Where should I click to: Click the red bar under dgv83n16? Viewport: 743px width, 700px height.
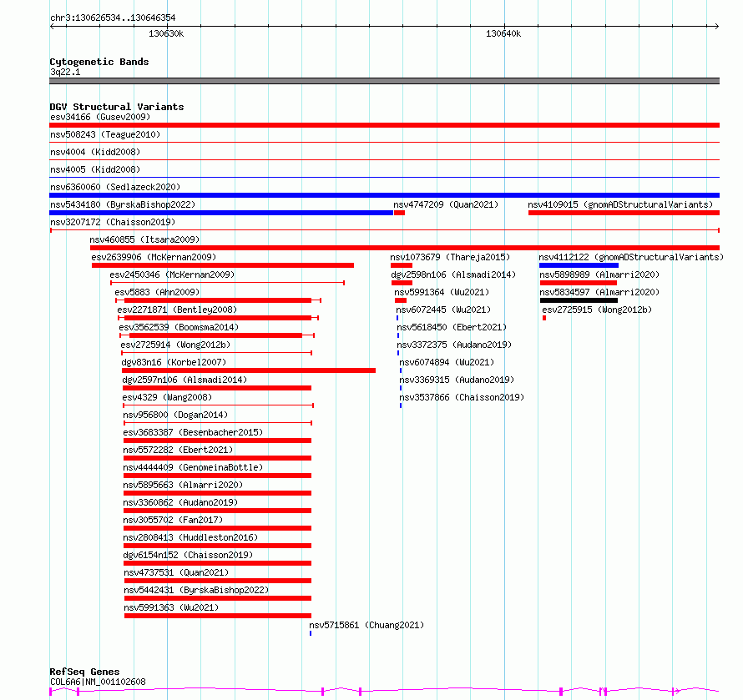[x=249, y=370]
